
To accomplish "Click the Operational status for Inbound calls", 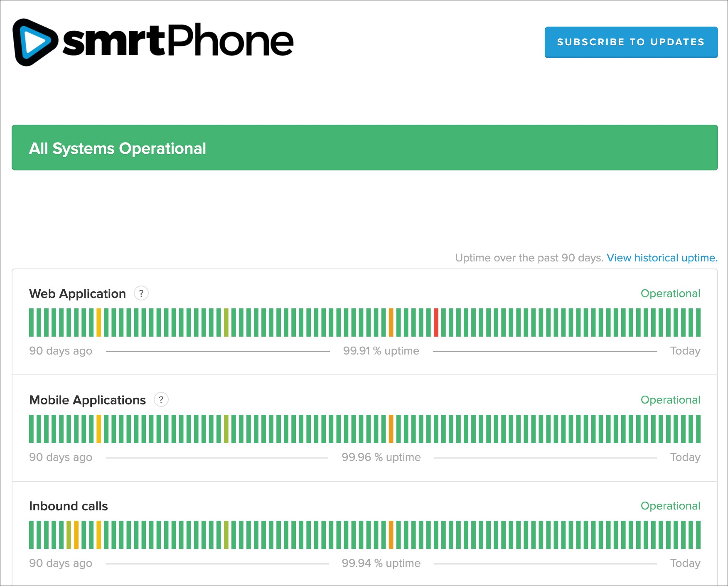I will pos(670,506).
